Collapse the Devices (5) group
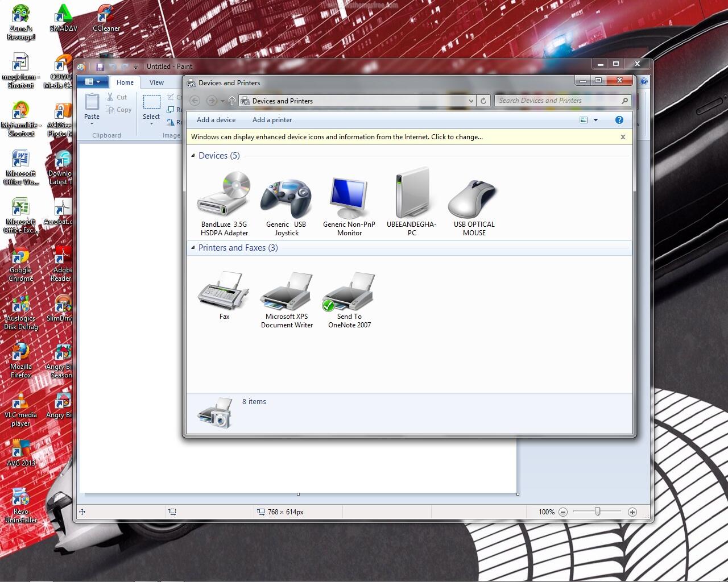728x582 pixels. pos(193,155)
